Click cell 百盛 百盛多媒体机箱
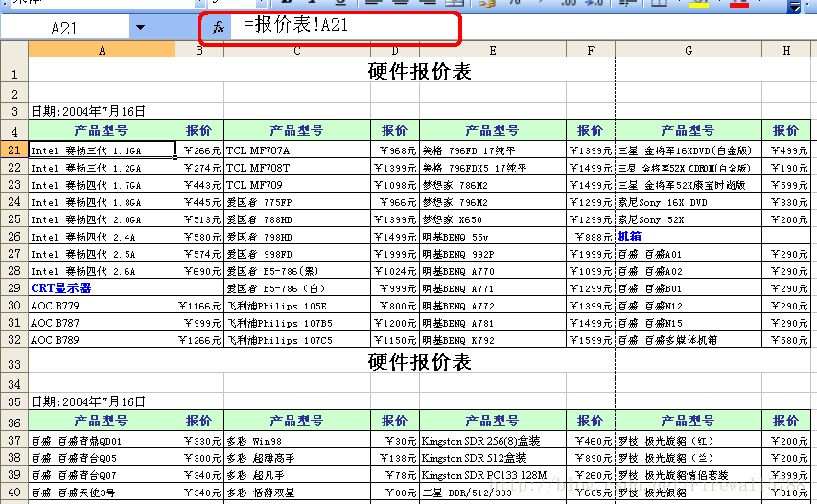 click(x=689, y=340)
